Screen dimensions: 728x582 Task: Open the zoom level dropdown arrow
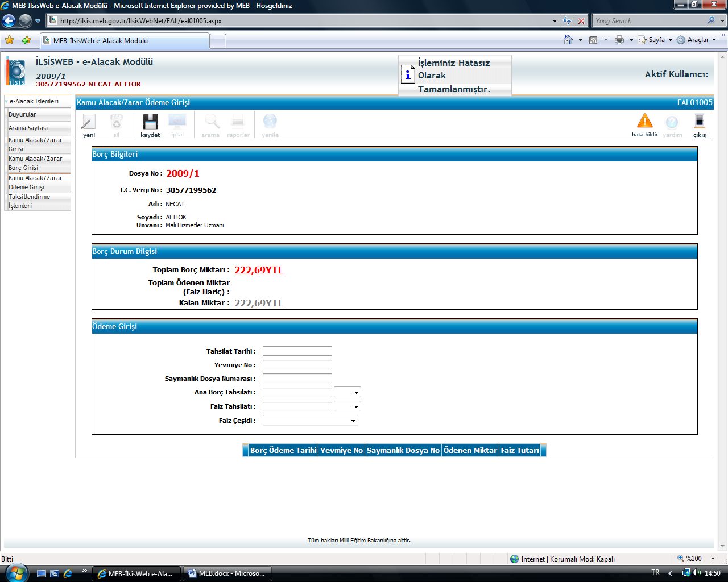point(713,559)
